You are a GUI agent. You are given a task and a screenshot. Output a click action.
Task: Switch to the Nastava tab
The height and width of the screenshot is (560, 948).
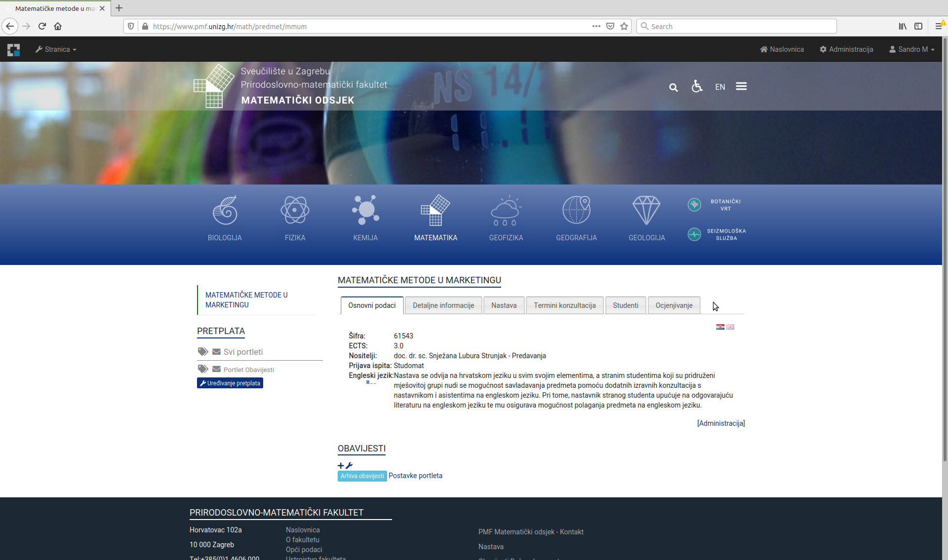click(x=504, y=305)
